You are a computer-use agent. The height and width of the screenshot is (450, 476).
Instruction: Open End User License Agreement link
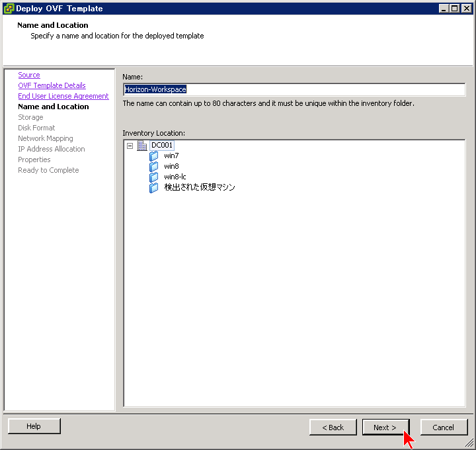pos(63,96)
